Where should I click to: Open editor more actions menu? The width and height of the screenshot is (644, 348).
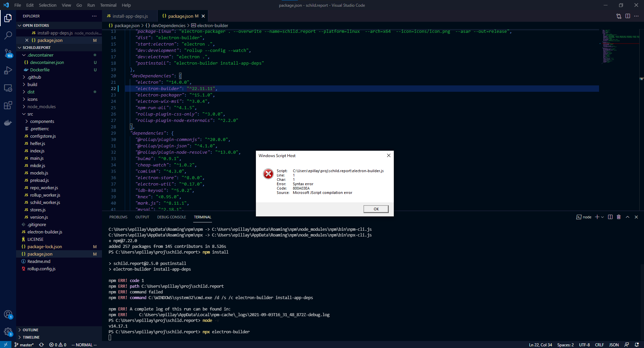(636, 16)
